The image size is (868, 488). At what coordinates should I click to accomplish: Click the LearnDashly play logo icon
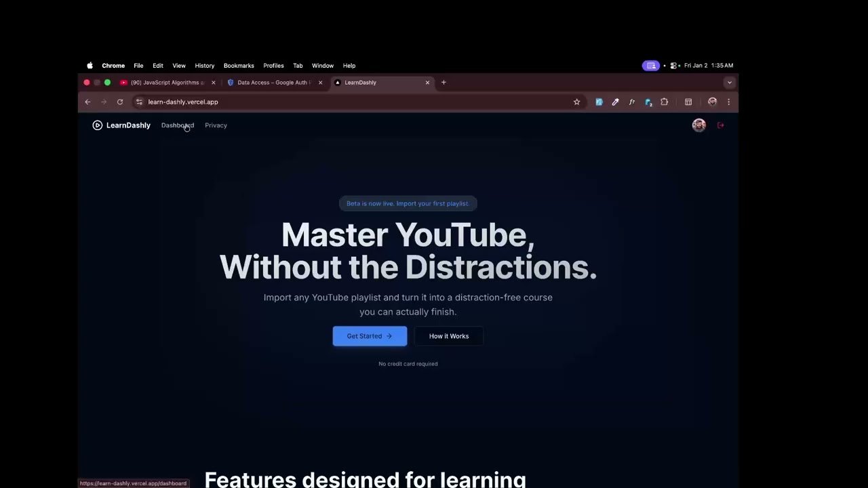pos(97,125)
